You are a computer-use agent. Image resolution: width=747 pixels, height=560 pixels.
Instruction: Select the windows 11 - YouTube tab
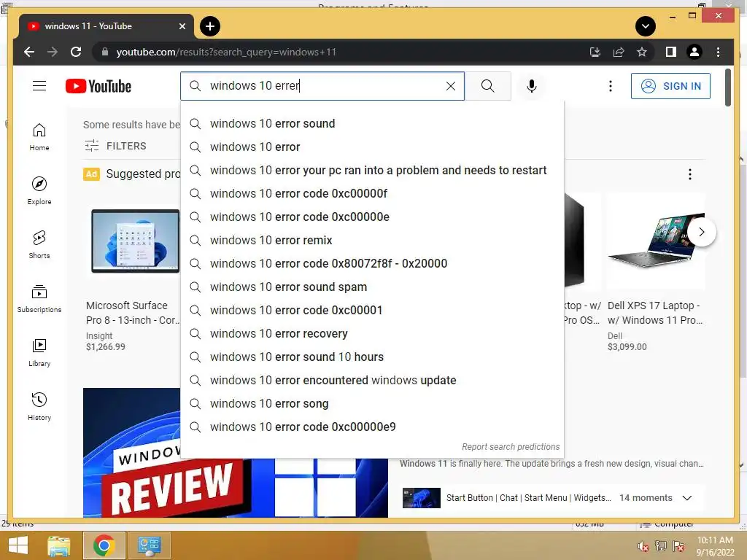(106, 26)
